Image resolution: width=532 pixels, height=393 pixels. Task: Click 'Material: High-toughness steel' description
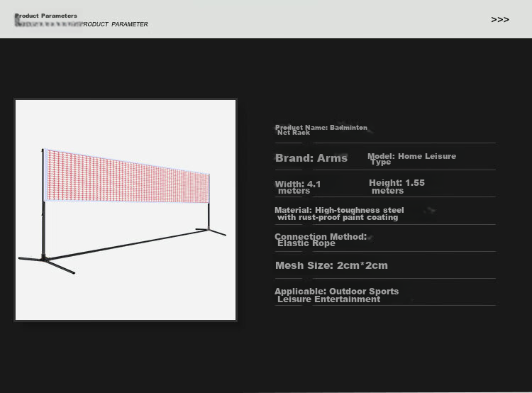339,214
